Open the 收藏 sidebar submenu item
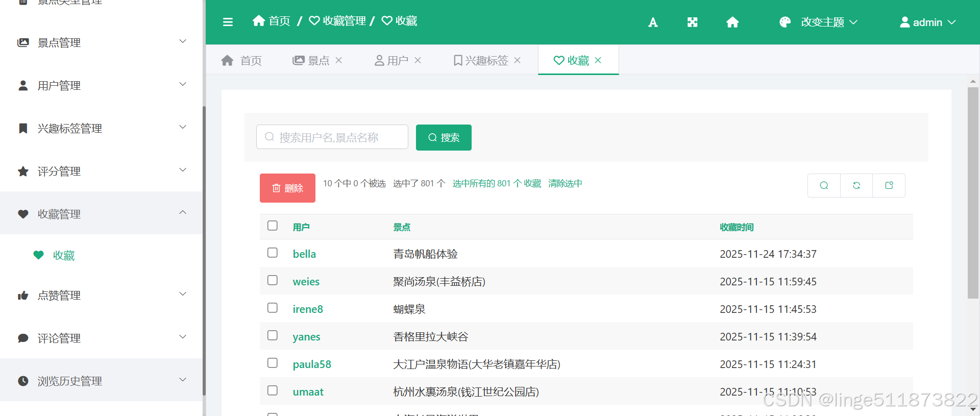 (101, 255)
